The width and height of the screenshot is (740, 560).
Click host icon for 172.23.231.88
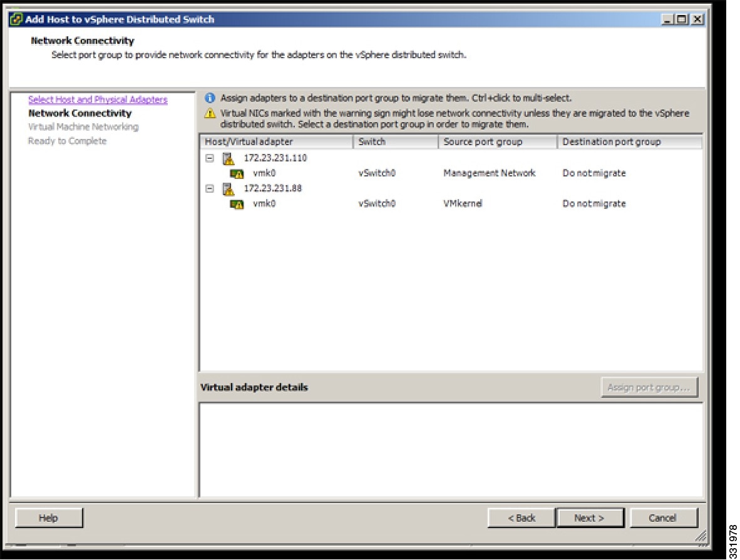[x=229, y=189]
